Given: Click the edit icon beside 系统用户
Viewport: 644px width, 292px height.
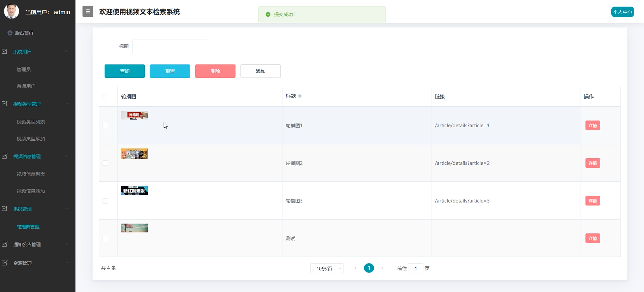Looking at the screenshot, I should tap(5, 51).
